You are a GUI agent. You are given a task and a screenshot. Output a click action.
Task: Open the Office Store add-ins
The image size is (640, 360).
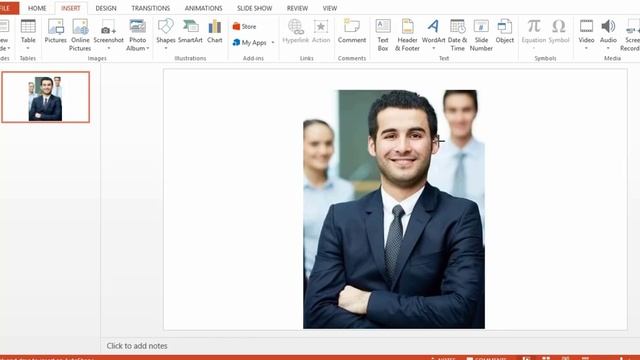244,27
